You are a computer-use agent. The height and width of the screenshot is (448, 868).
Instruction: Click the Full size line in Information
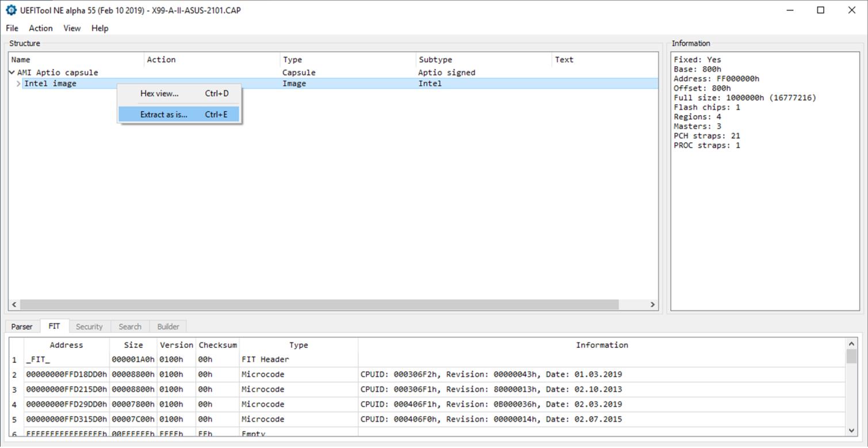pyautogui.click(x=745, y=98)
